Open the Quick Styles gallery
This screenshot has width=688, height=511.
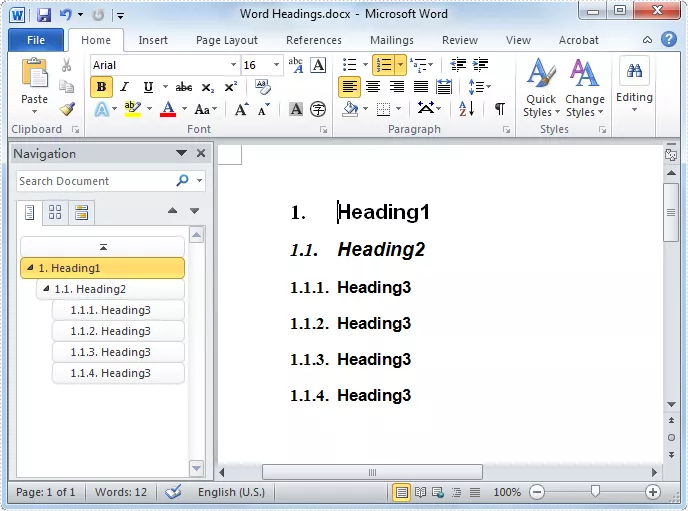click(x=541, y=89)
